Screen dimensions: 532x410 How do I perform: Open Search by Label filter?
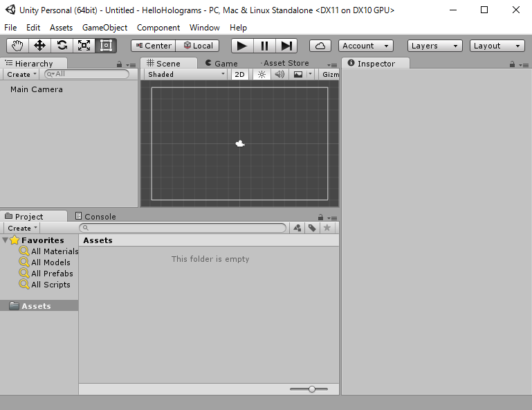tap(312, 228)
